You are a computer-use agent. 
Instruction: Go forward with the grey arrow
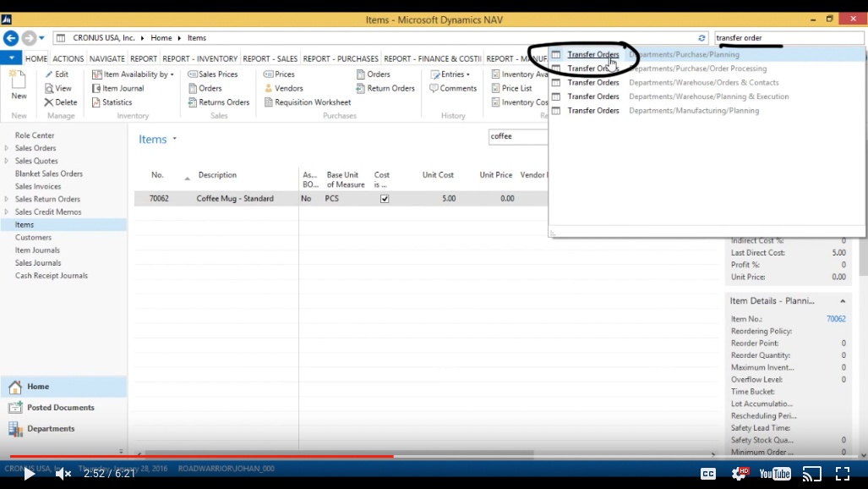[29, 38]
